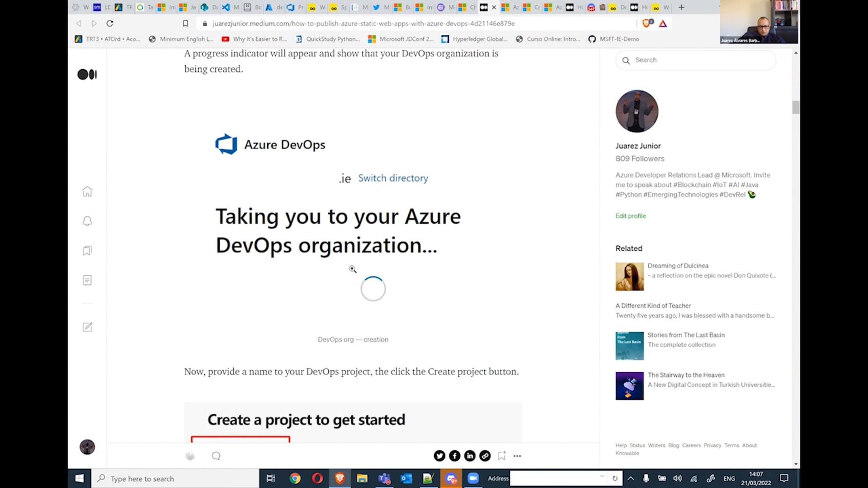Copy article link icon
Viewport: 868px width, 488px height.
tap(485, 456)
